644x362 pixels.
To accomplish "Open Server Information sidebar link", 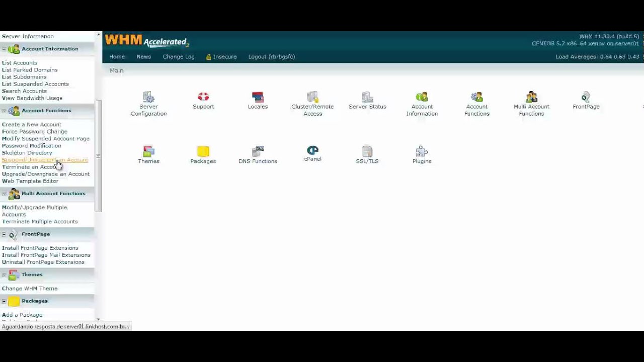I will pos(28,36).
